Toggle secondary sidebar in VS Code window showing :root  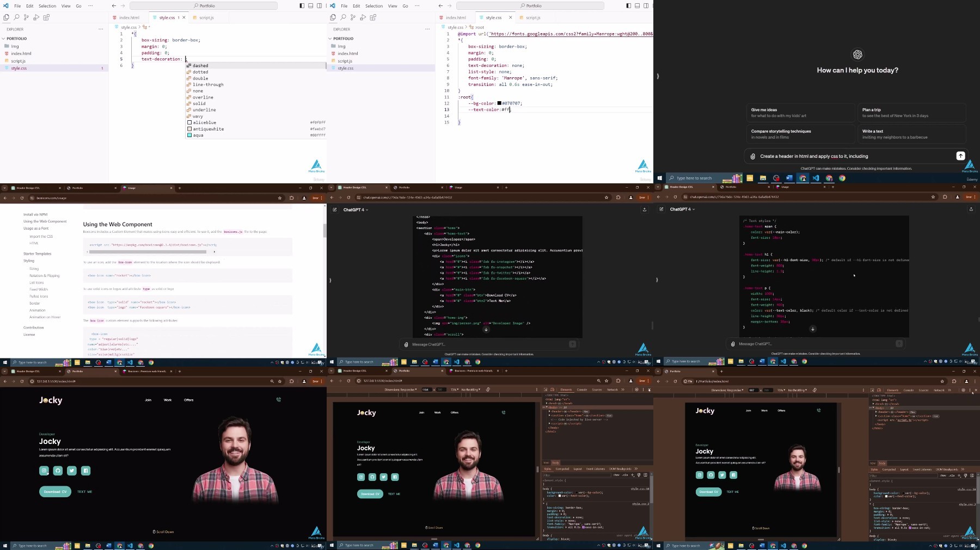(646, 6)
